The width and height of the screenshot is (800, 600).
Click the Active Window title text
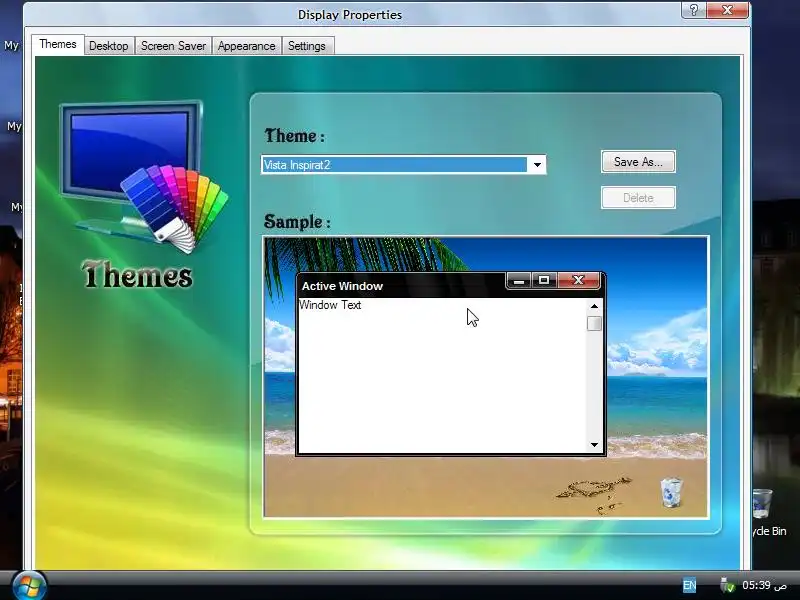click(x=342, y=286)
